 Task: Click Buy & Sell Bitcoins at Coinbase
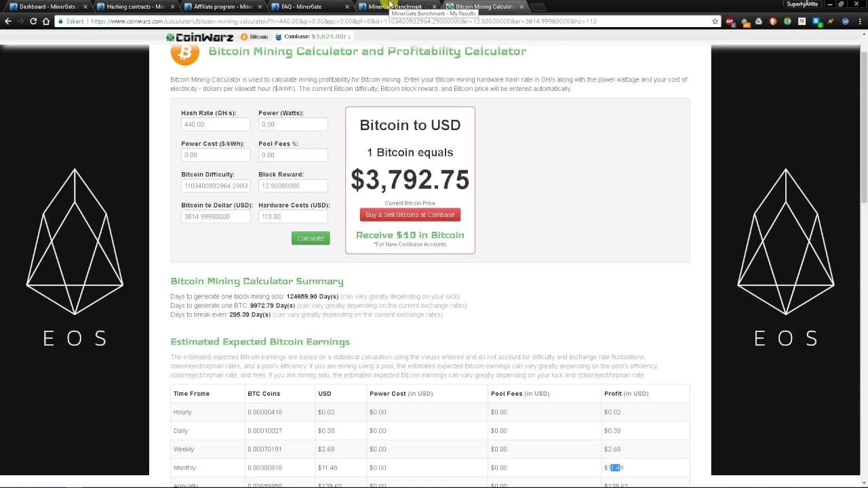[410, 215]
